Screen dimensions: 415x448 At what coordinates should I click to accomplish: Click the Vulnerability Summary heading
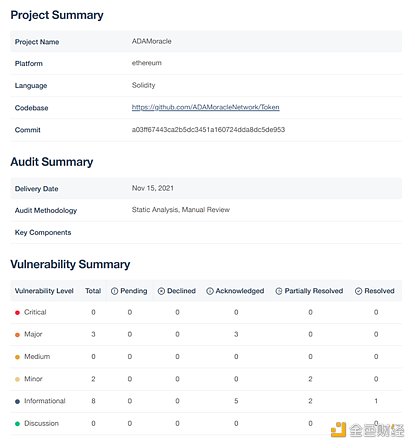tap(70, 264)
